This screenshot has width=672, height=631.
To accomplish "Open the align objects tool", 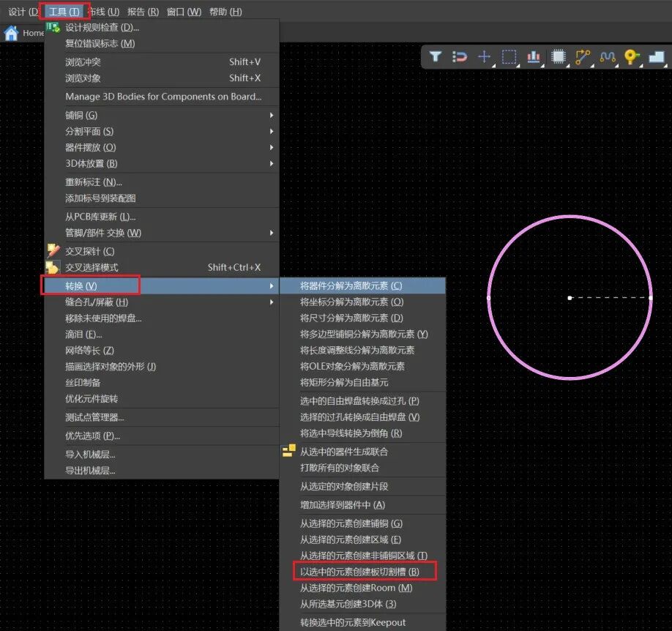I will pos(534,56).
